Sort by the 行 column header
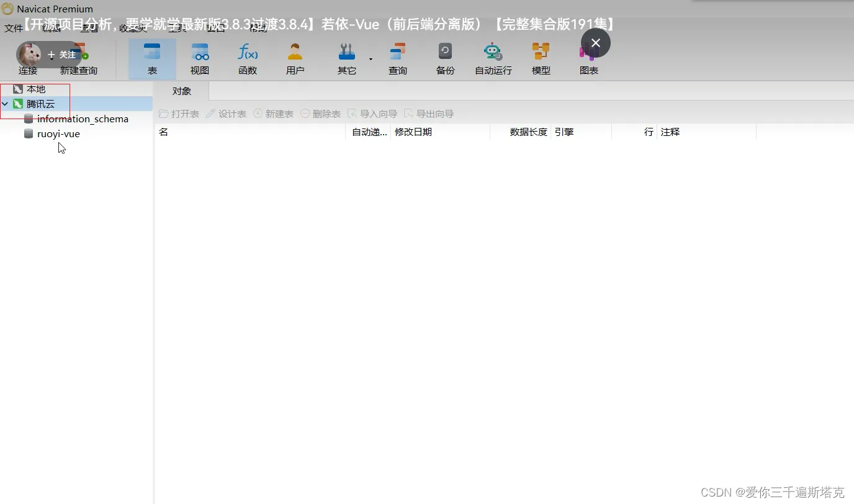The image size is (854, 504). (634, 132)
